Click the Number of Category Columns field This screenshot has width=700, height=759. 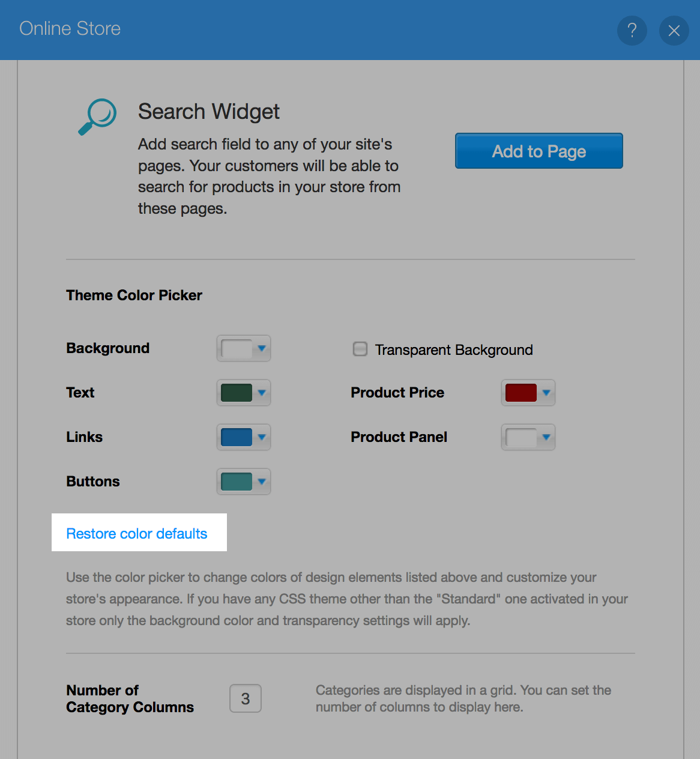click(x=246, y=698)
